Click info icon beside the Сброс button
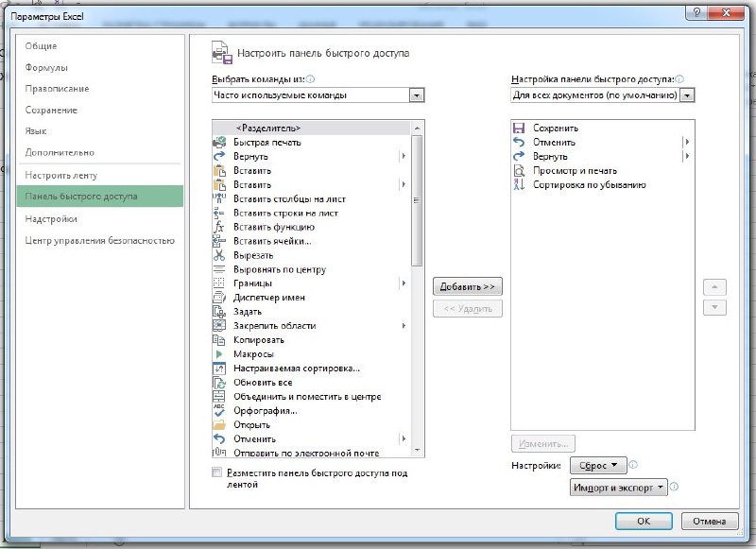 coord(633,465)
